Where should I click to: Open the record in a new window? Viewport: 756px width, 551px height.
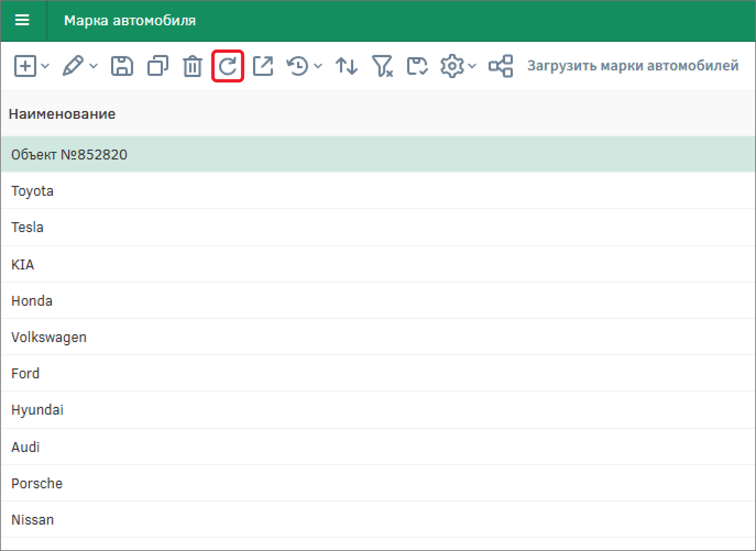tap(263, 66)
